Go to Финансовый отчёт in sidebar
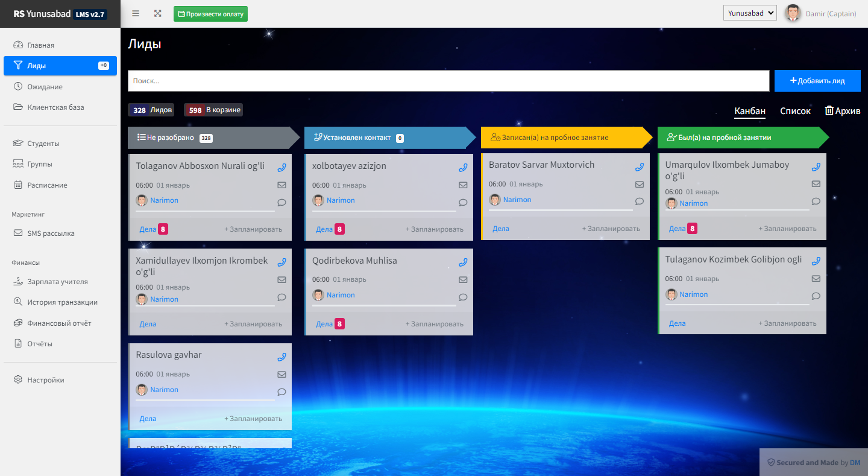 [59, 323]
